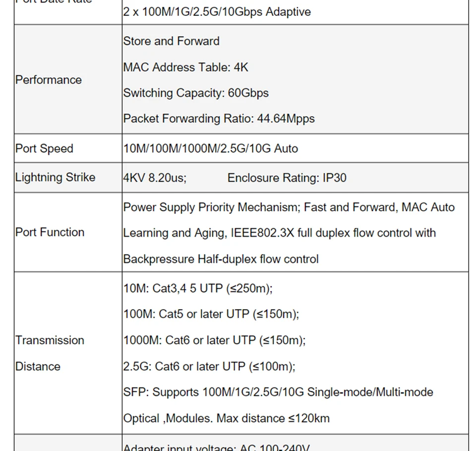
Task: Click the Enclosure Rating: IP30 text
Action: (x=287, y=178)
